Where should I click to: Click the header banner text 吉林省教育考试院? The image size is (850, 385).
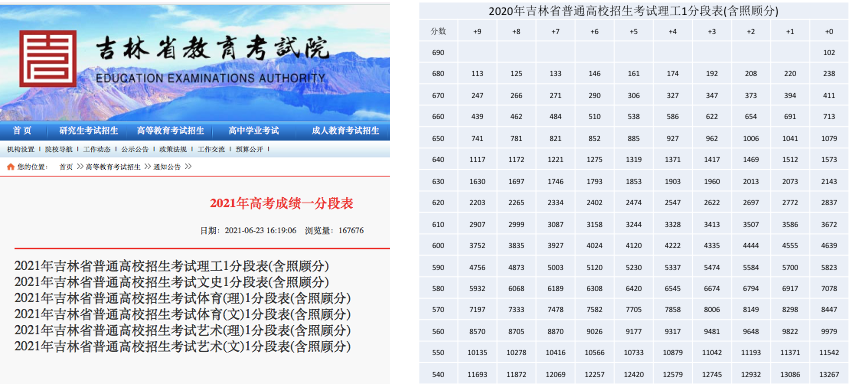coord(212,49)
